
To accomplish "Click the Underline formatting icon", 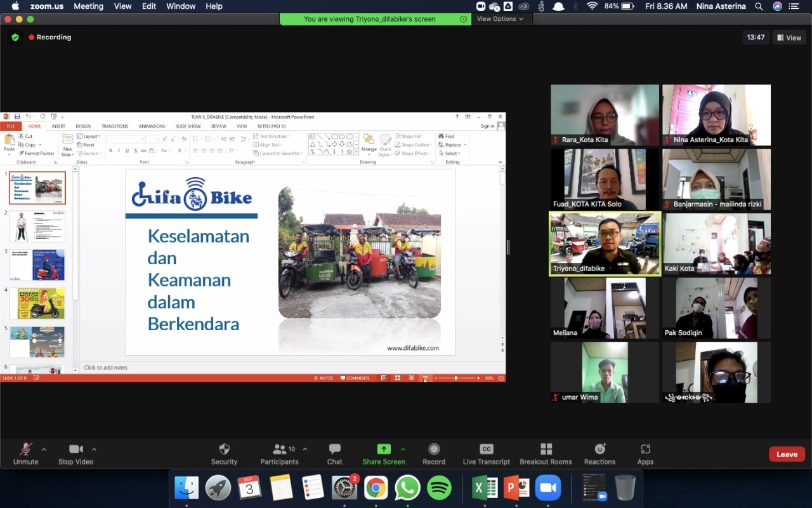I will [127, 150].
